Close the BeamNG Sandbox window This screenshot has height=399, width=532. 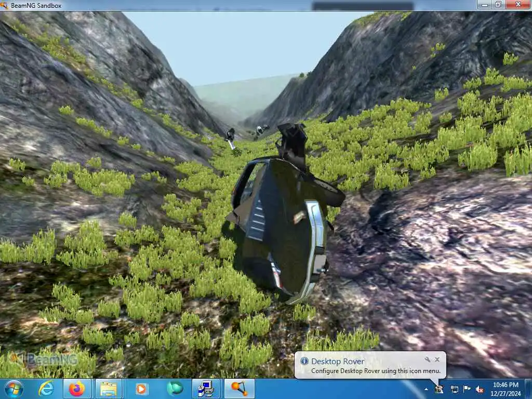518,4
